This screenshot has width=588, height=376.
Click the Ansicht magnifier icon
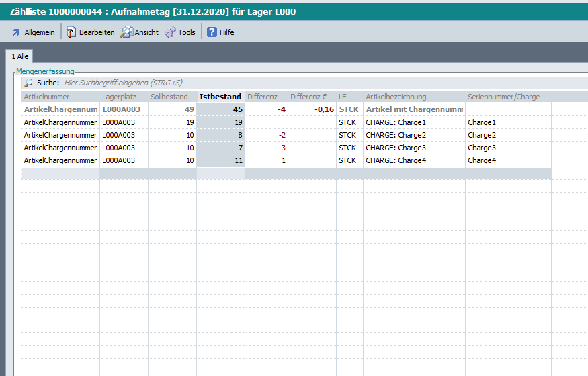[x=126, y=32]
